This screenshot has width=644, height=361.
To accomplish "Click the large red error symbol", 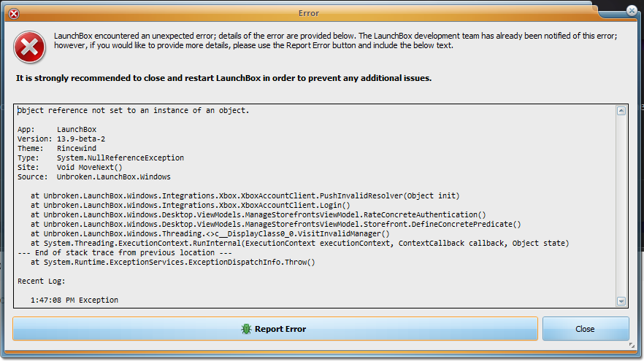I will 29,47.
